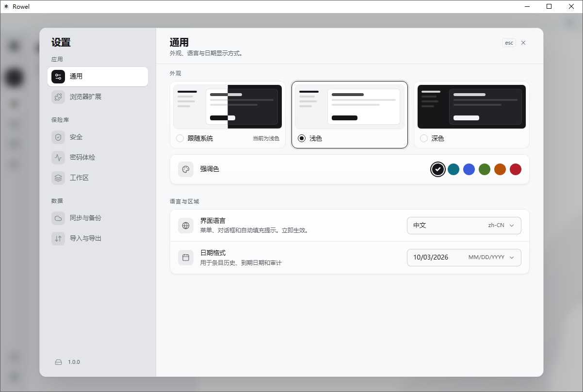Click the 密码体检 pulse icon
The height and width of the screenshot is (392, 583).
(58, 158)
